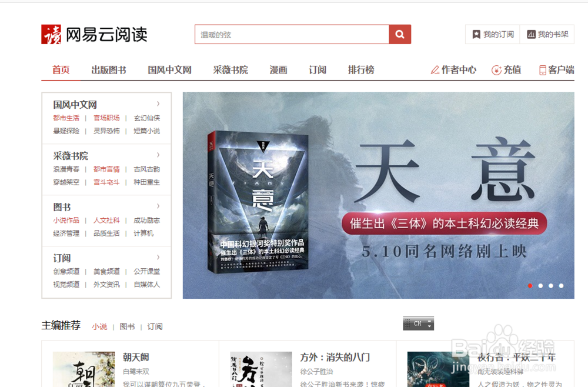This screenshot has height=387, width=588.
Task: Click the 充值 coin icon link
Action: click(x=506, y=70)
